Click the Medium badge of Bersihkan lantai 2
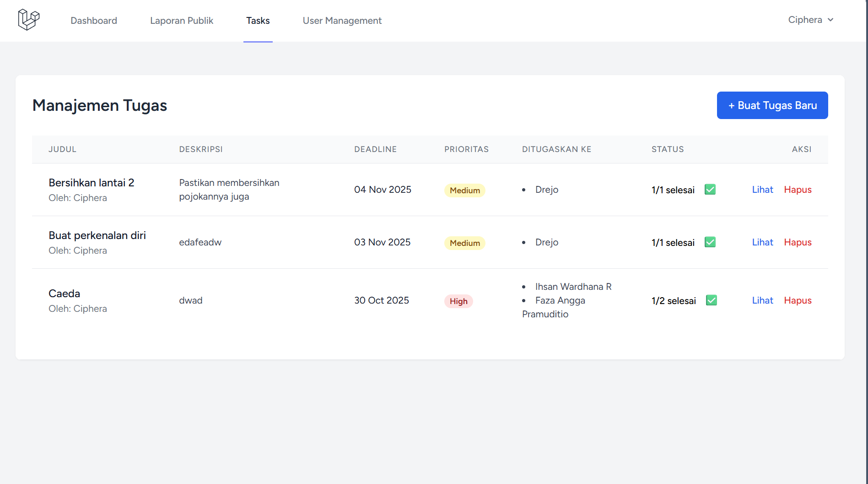This screenshot has height=484, width=868. tap(465, 190)
